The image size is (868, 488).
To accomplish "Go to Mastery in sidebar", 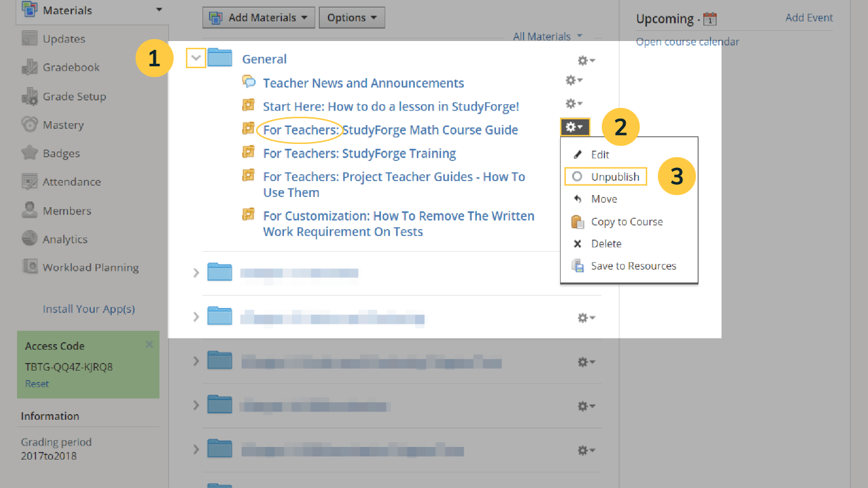I will click(x=63, y=124).
